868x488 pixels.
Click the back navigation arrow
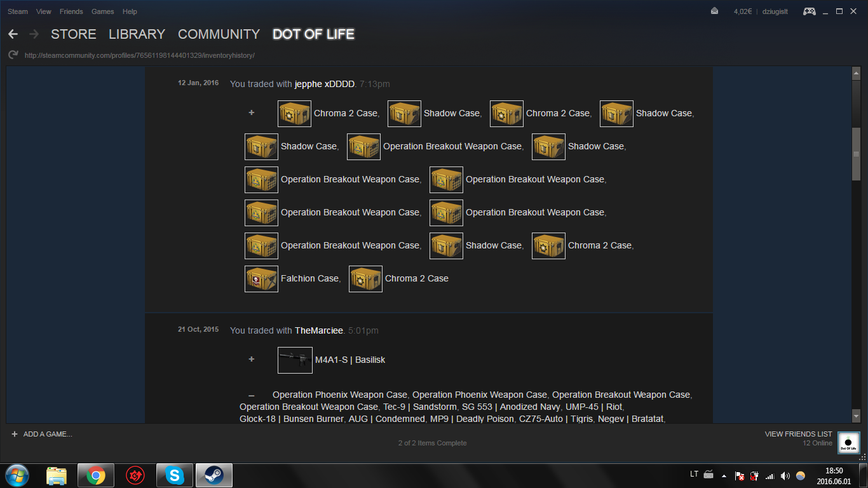tap(13, 34)
